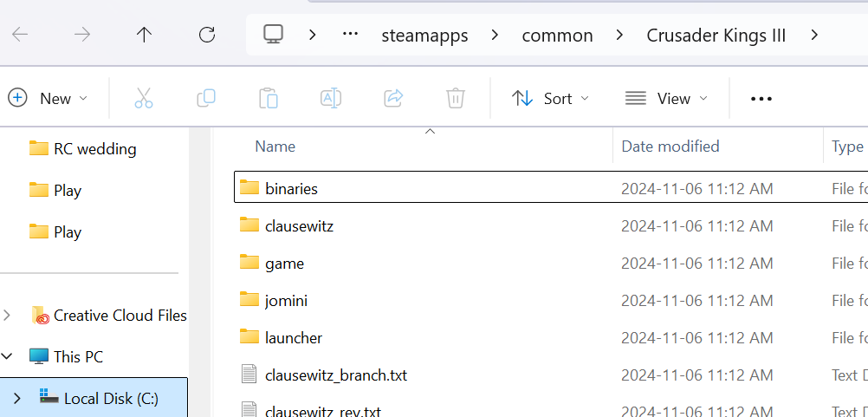Click the Copy icon in toolbar
The image size is (868, 417).
206,98
